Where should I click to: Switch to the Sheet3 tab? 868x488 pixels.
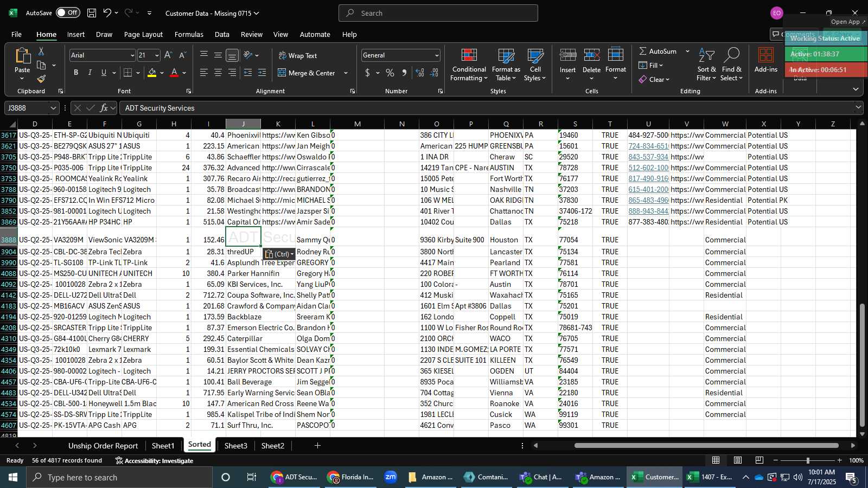pos(236,446)
